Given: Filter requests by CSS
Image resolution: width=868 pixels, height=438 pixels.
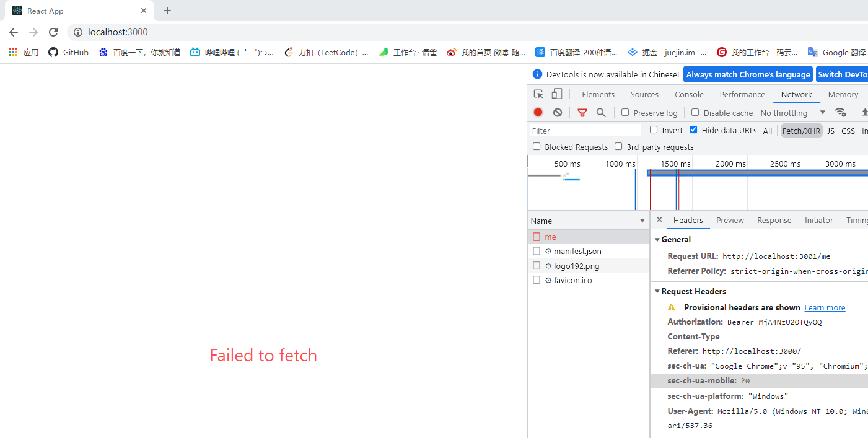Looking at the screenshot, I should (x=848, y=130).
